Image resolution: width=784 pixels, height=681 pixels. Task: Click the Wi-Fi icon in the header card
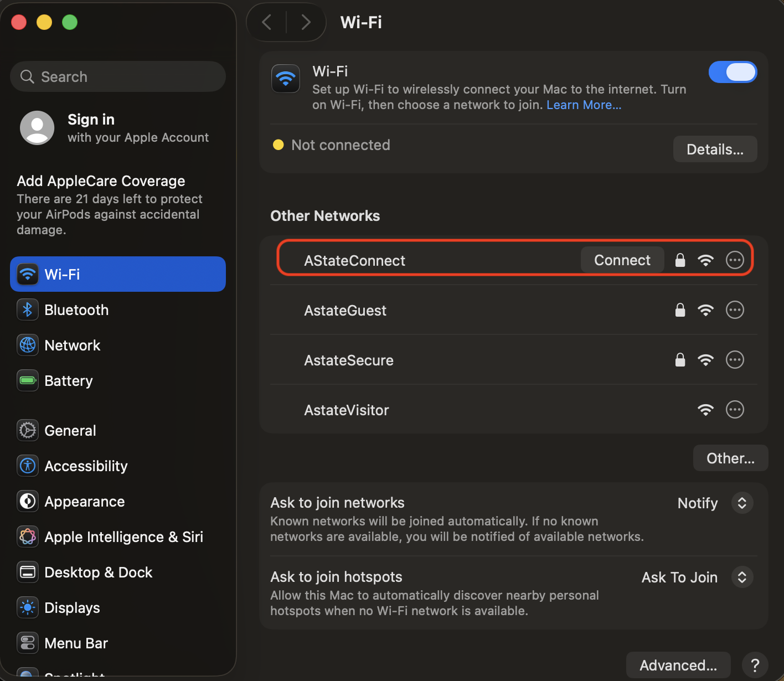(286, 79)
